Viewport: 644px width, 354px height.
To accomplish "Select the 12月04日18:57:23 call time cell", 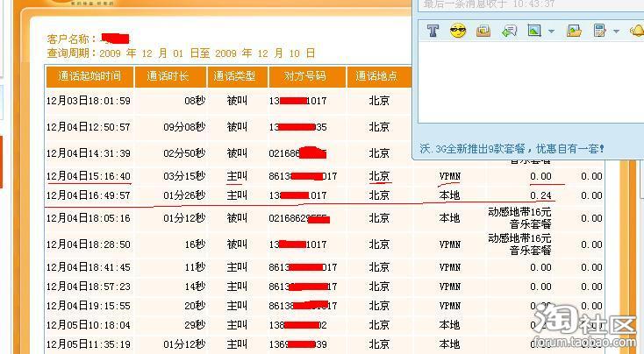I will [89, 287].
